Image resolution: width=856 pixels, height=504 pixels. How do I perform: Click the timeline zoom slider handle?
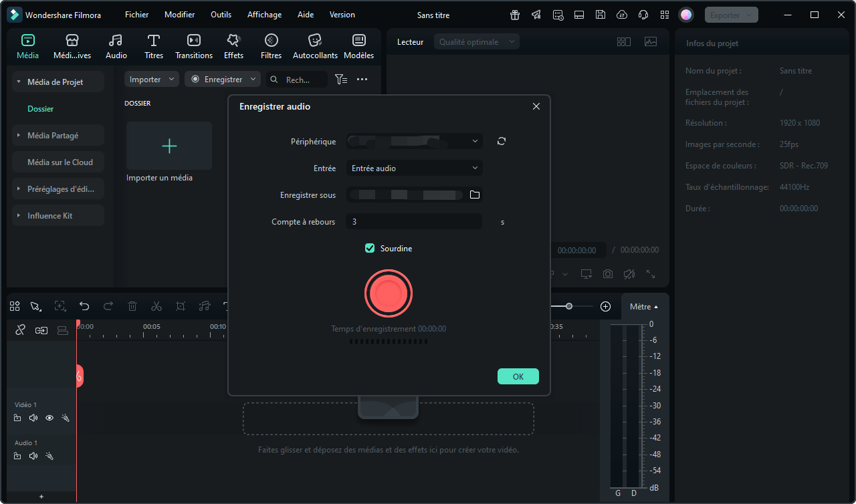(569, 306)
